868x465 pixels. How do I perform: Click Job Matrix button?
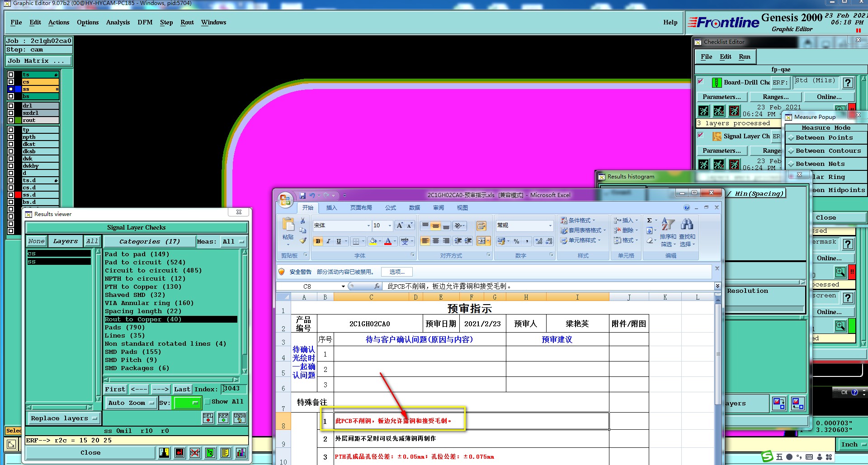tap(38, 61)
